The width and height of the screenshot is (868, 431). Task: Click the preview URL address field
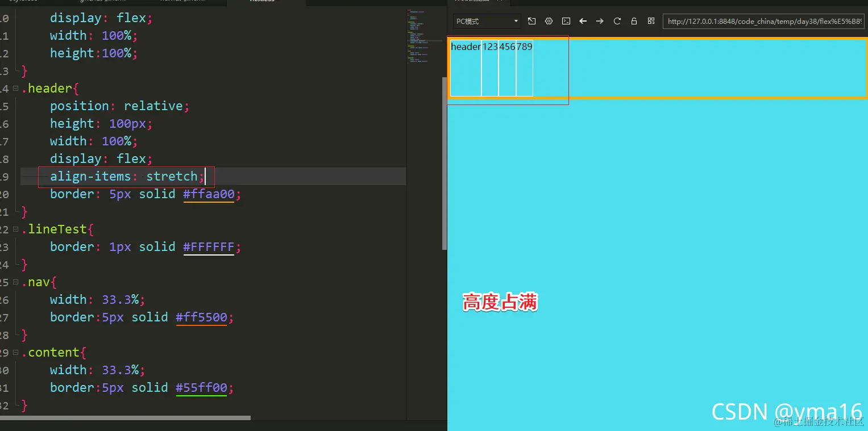point(763,21)
